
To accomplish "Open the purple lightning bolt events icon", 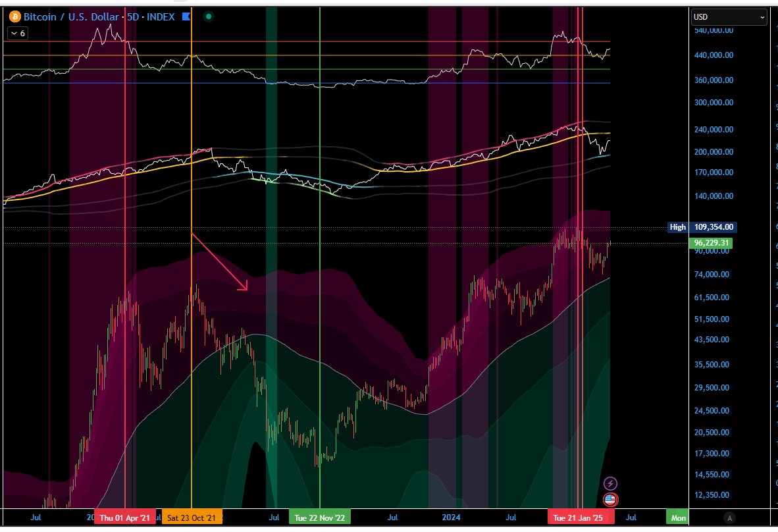I will pos(610,483).
